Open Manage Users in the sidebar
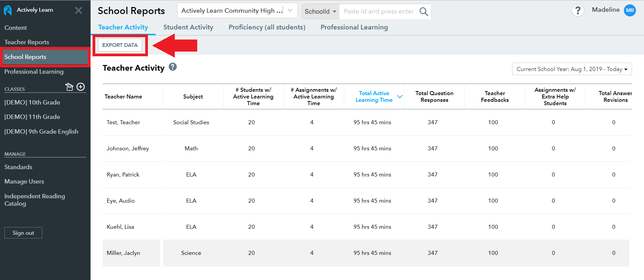Image resolution: width=644 pixels, height=280 pixels. click(x=24, y=182)
